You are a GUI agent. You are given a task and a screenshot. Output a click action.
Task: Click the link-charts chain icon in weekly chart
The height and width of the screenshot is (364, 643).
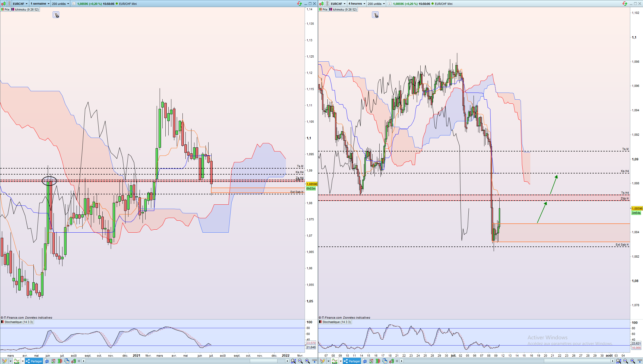[9, 4]
